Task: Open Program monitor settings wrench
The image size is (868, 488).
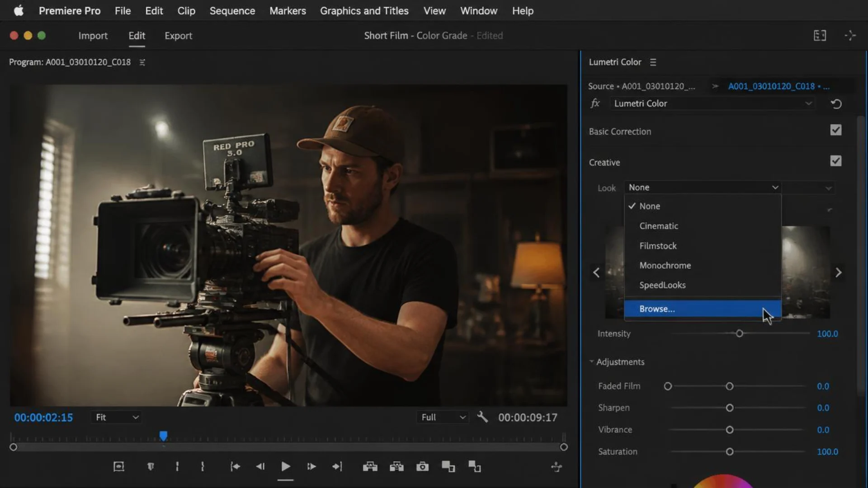Action: pos(482,417)
